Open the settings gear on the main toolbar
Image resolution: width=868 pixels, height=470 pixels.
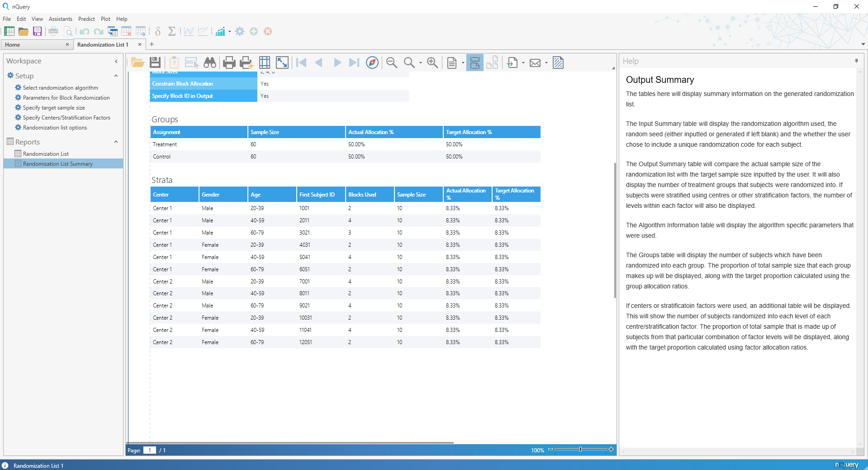239,31
